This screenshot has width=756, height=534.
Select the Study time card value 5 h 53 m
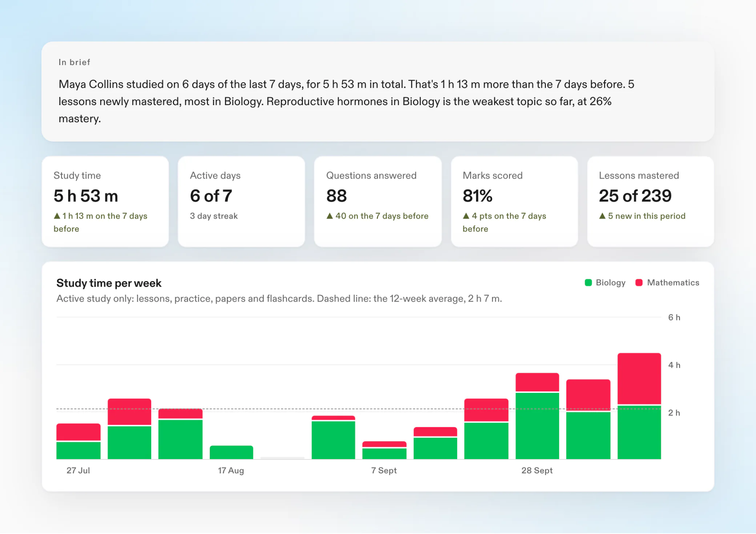click(x=86, y=196)
